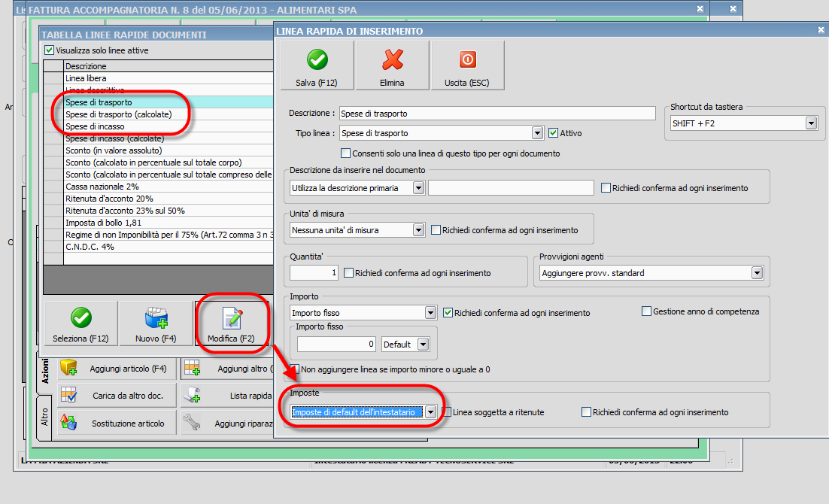
Task: Close the Fattura accompagnatoria window
Action: 700,9
